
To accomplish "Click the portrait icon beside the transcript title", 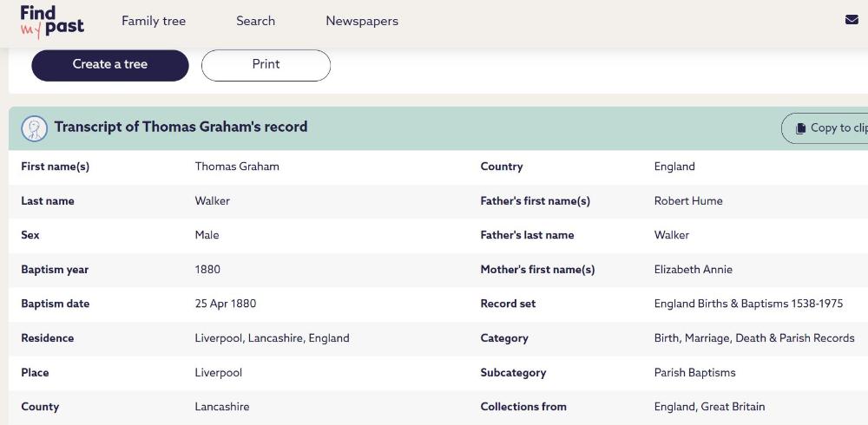I will 35,128.
